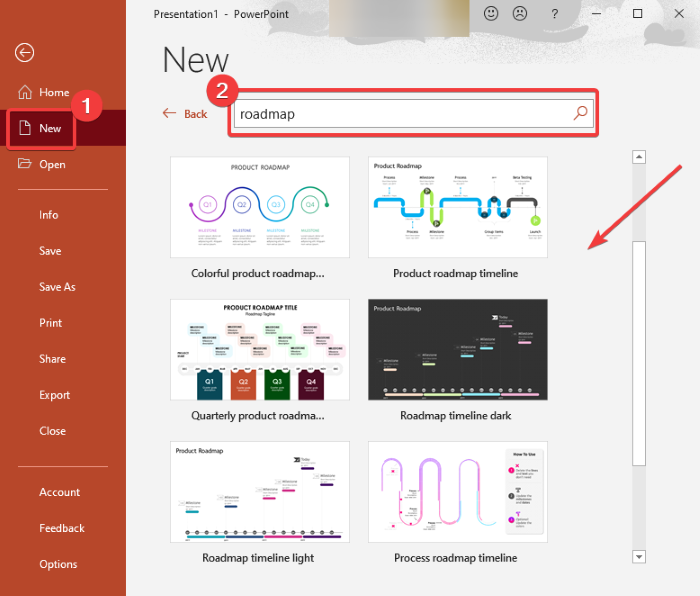Choose Close from the sidebar
This screenshot has height=596, width=700.
pyautogui.click(x=52, y=431)
